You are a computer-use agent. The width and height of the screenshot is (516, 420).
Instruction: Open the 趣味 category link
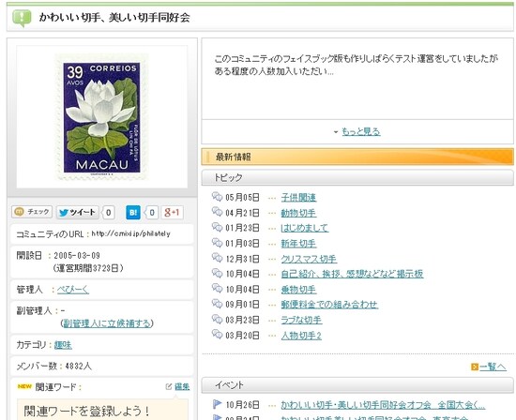click(x=63, y=345)
